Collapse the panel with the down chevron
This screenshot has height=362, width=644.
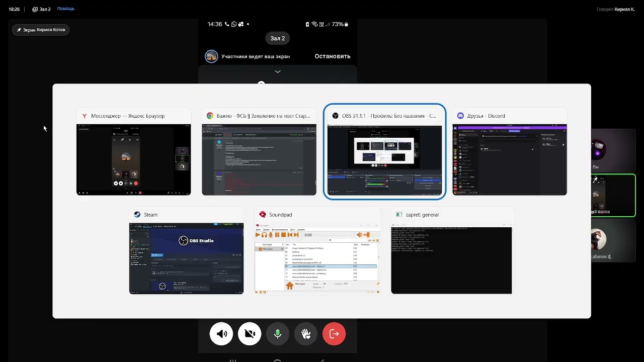(x=278, y=72)
